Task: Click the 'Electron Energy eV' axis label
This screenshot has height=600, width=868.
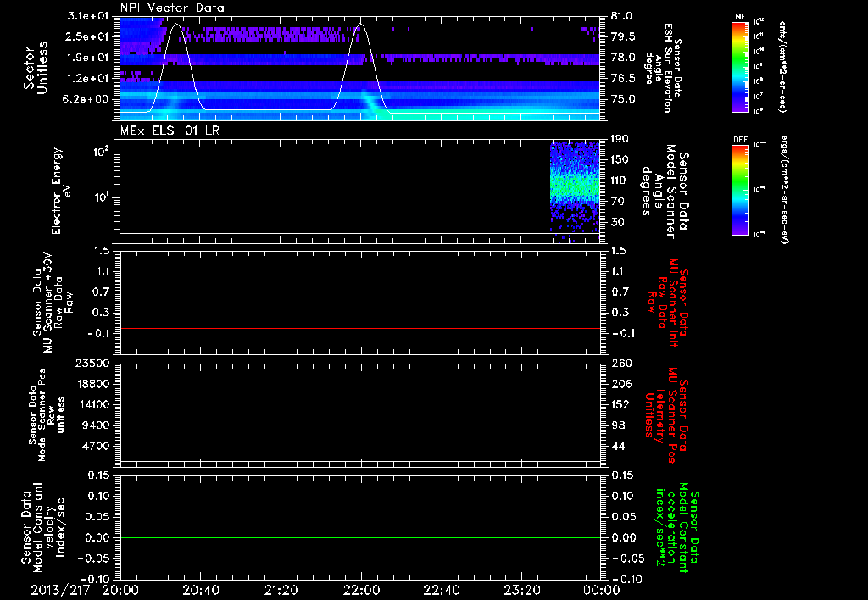Action: (61, 191)
